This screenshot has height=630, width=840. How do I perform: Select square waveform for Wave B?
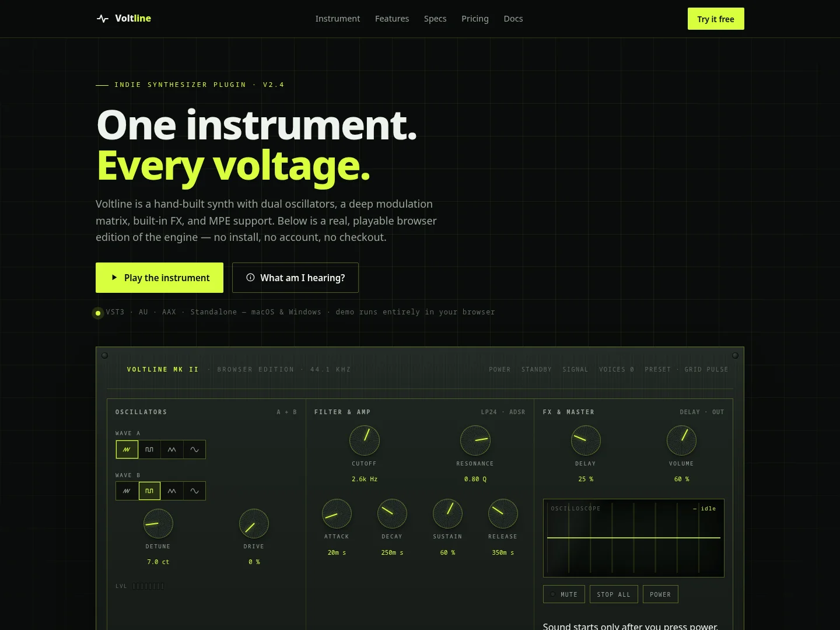(x=149, y=491)
